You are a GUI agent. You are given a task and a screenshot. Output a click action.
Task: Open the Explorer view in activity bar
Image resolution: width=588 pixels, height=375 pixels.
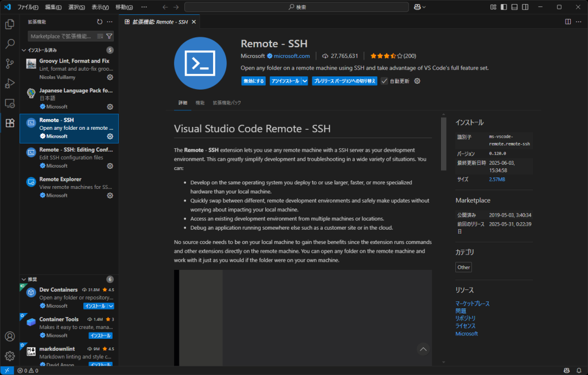point(10,24)
